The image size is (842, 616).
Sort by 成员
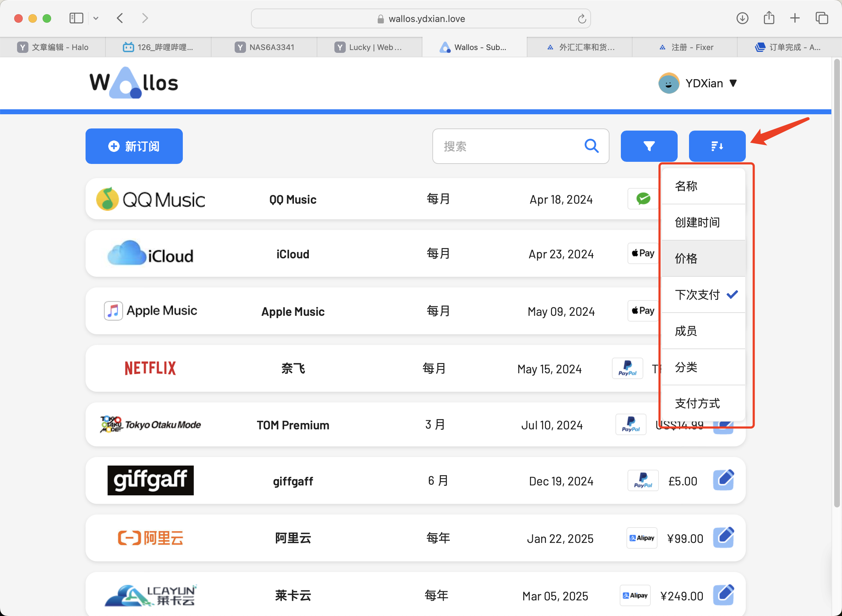coord(703,331)
